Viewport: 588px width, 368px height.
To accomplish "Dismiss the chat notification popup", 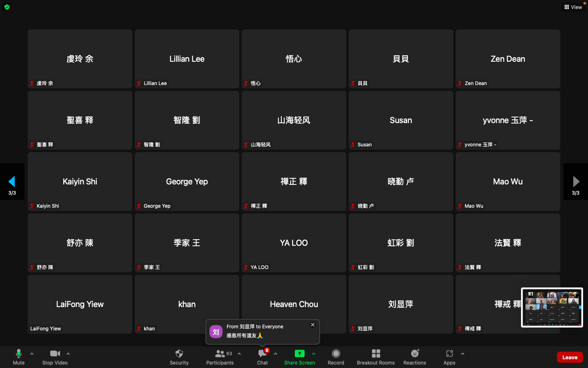I will (x=313, y=325).
